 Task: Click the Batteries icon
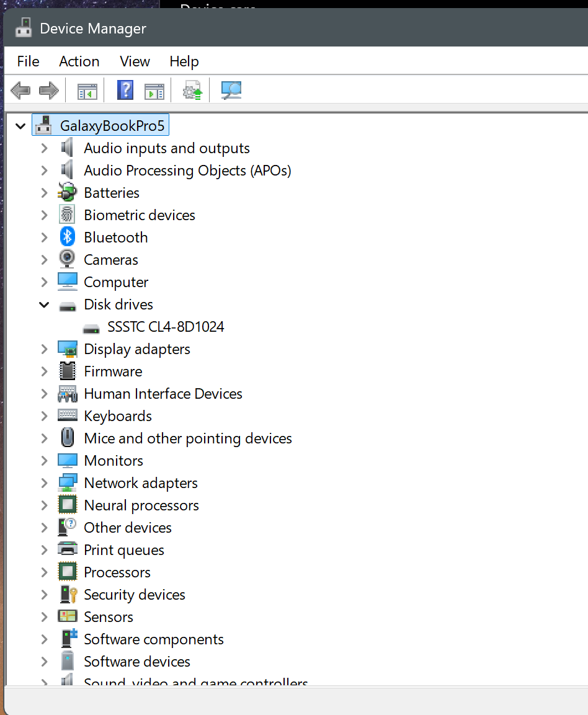(67, 192)
